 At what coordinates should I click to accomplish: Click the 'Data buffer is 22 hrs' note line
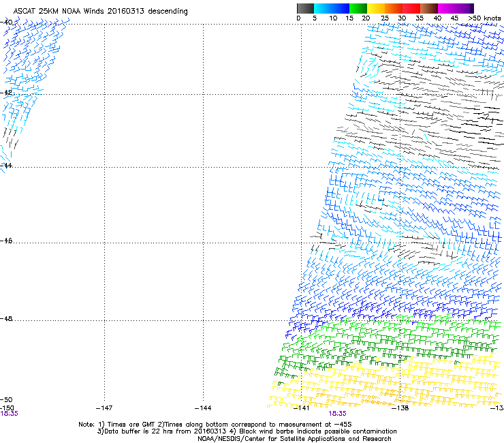tap(247, 431)
